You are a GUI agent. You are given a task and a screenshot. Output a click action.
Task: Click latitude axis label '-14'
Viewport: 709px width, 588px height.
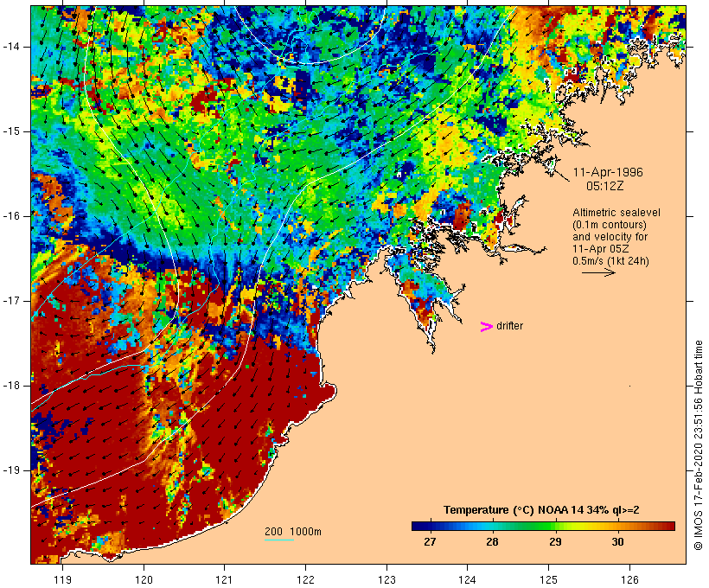(11, 47)
